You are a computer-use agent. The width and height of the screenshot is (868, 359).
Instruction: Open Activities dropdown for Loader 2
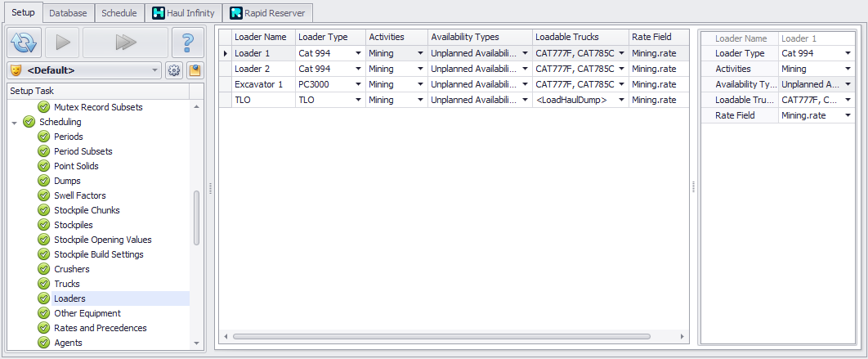[x=420, y=69]
